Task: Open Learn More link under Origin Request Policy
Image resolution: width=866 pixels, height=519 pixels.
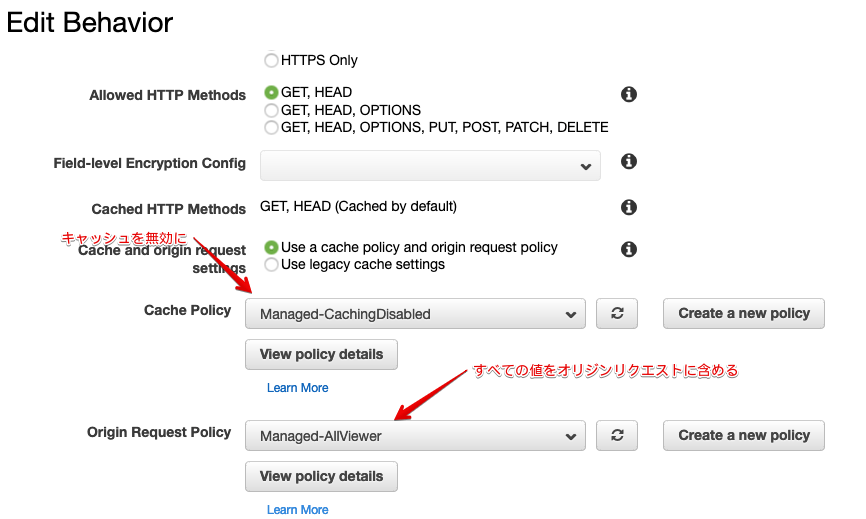Action: pos(298,510)
